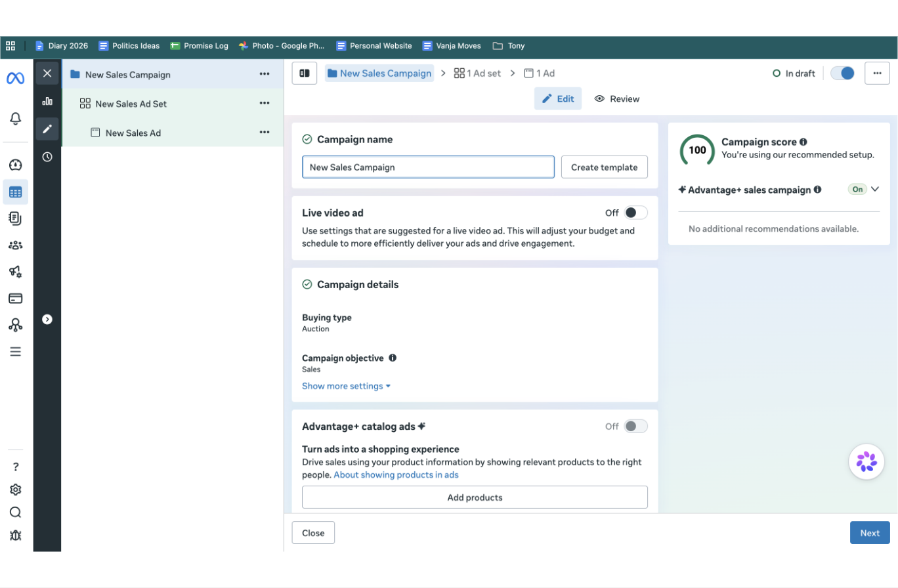Click the Next button
Image resolution: width=898 pixels, height=588 pixels.
(870, 533)
